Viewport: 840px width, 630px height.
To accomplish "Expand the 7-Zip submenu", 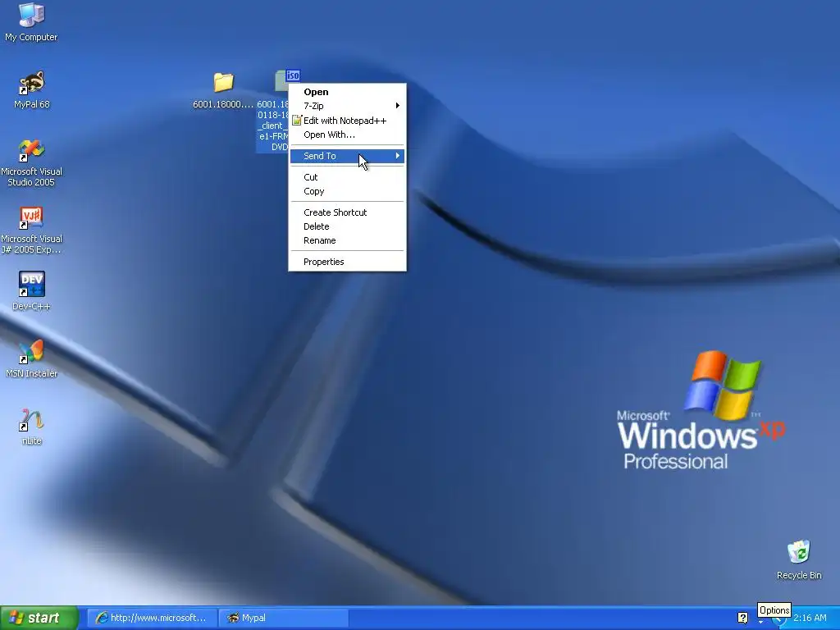I will pyautogui.click(x=347, y=106).
